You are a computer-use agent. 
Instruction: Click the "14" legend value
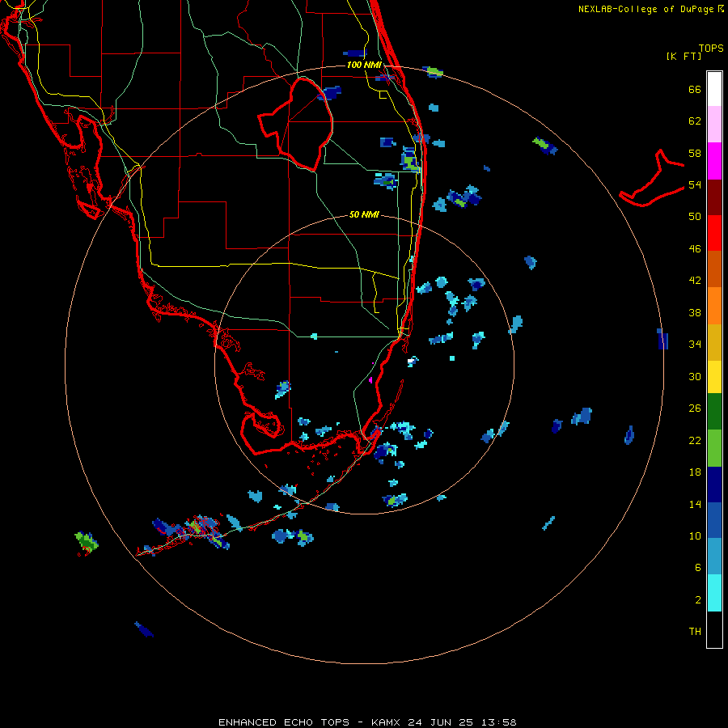pos(695,504)
